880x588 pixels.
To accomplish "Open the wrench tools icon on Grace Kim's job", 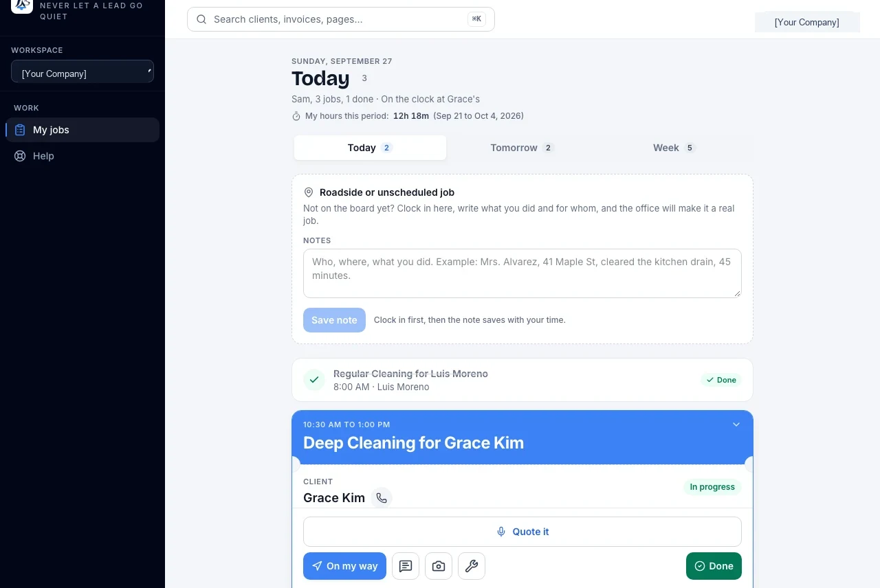I will click(472, 566).
